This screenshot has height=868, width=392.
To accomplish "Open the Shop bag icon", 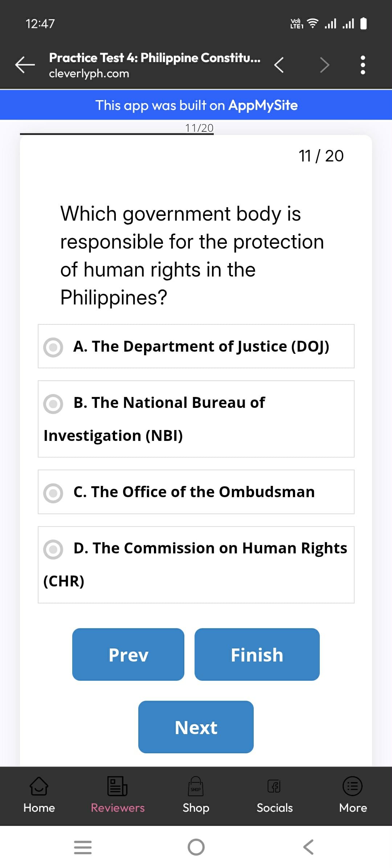I will coord(196,786).
